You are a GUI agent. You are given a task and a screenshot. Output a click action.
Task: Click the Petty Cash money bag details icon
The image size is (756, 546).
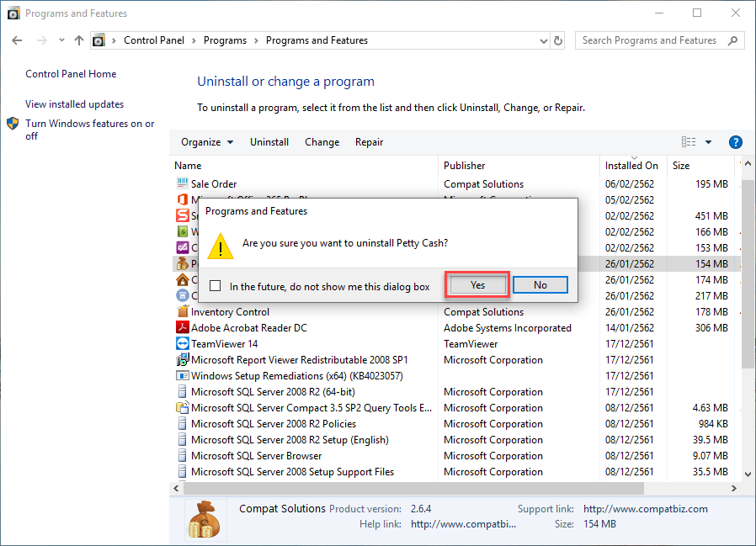click(x=205, y=520)
